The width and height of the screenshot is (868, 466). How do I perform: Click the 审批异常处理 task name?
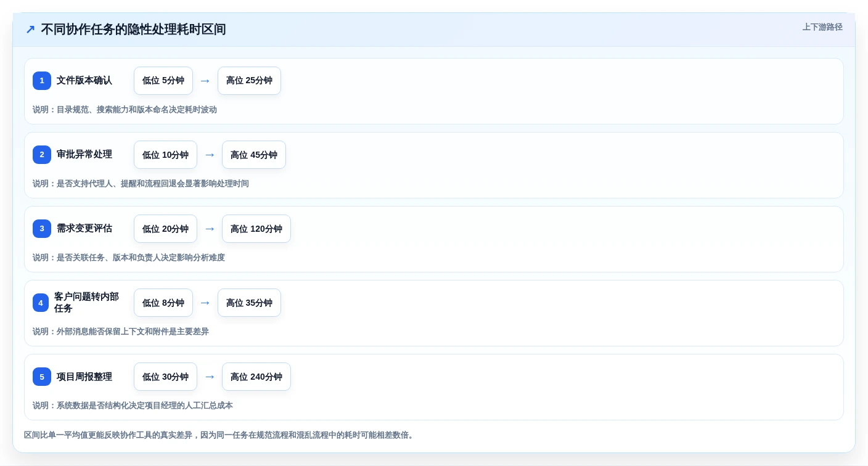[84, 155]
